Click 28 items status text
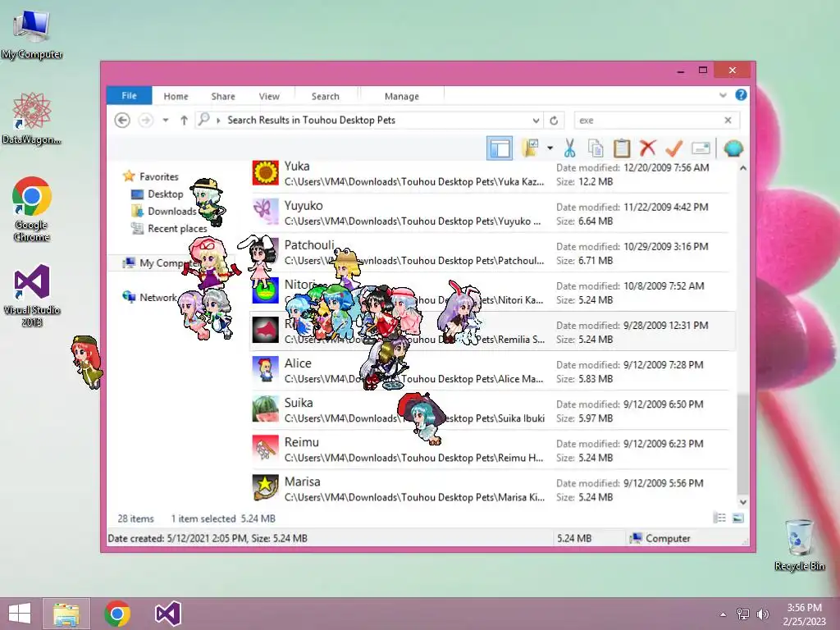 [x=135, y=518]
